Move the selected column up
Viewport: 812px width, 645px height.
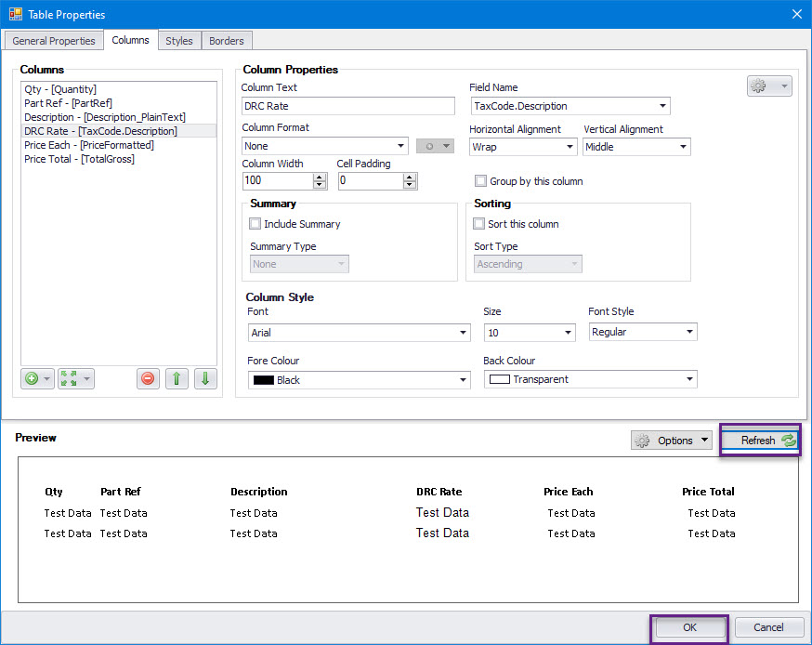tap(177, 377)
